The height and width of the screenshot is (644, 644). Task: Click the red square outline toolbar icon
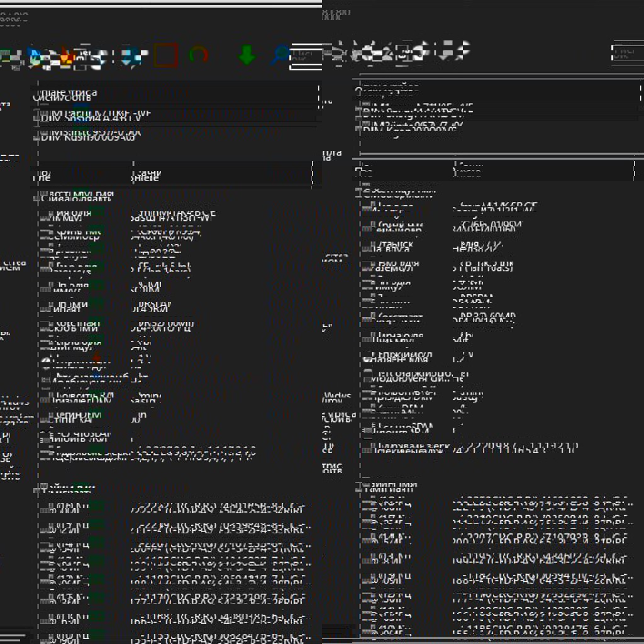tap(165, 56)
